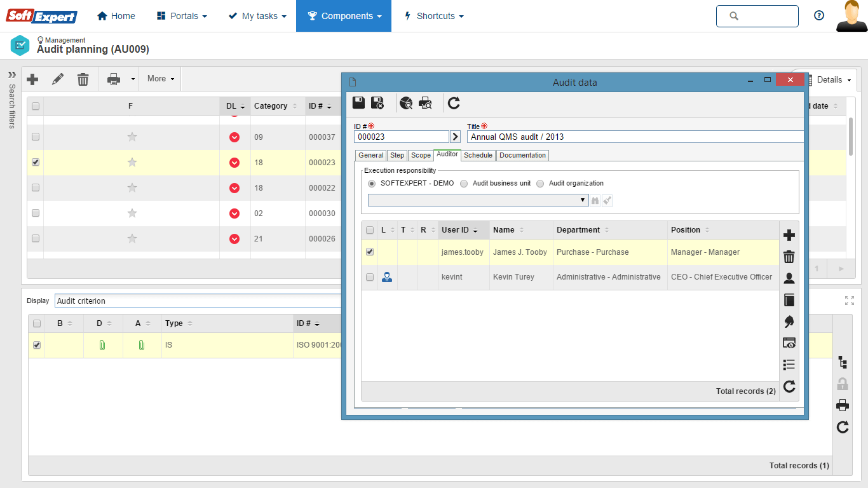Open the More dropdown in toolbar

tap(160, 79)
